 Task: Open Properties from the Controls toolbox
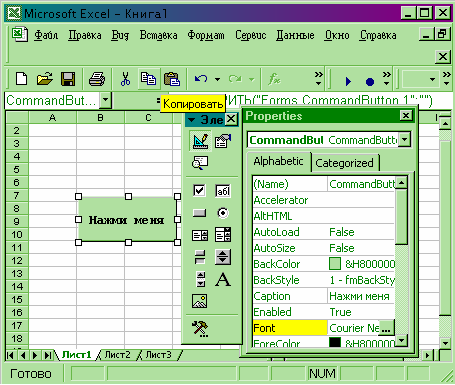click(x=223, y=141)
